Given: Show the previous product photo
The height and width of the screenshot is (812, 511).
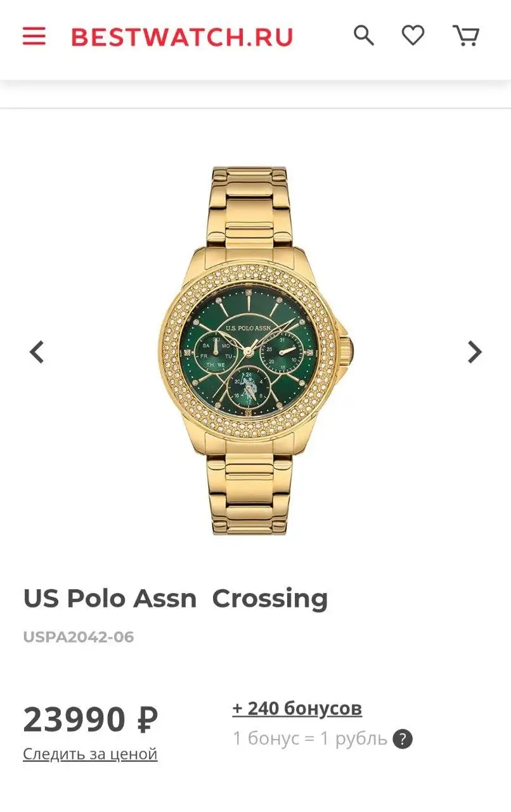Looking at the screenshot, I should [x=37, y=351].
